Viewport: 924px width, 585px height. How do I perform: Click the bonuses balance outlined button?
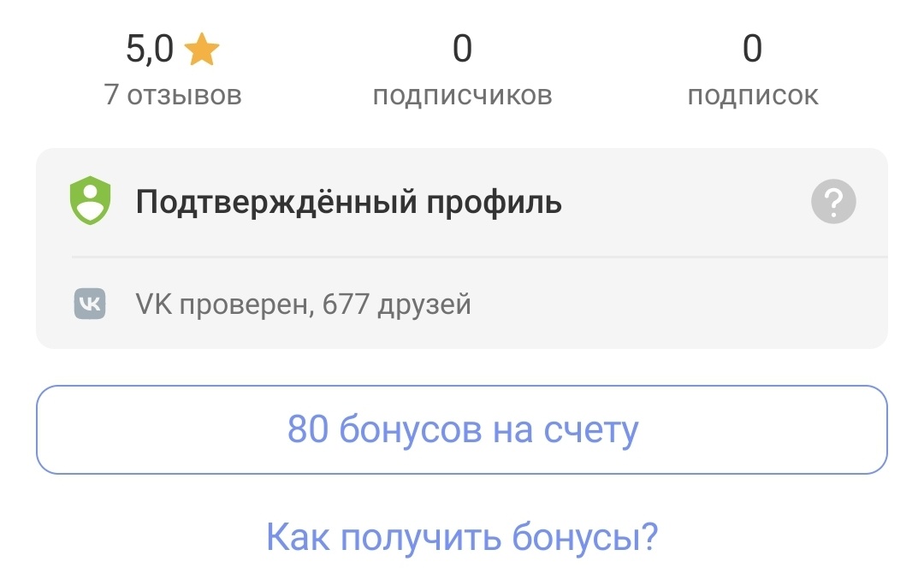(x=462, y=431)
